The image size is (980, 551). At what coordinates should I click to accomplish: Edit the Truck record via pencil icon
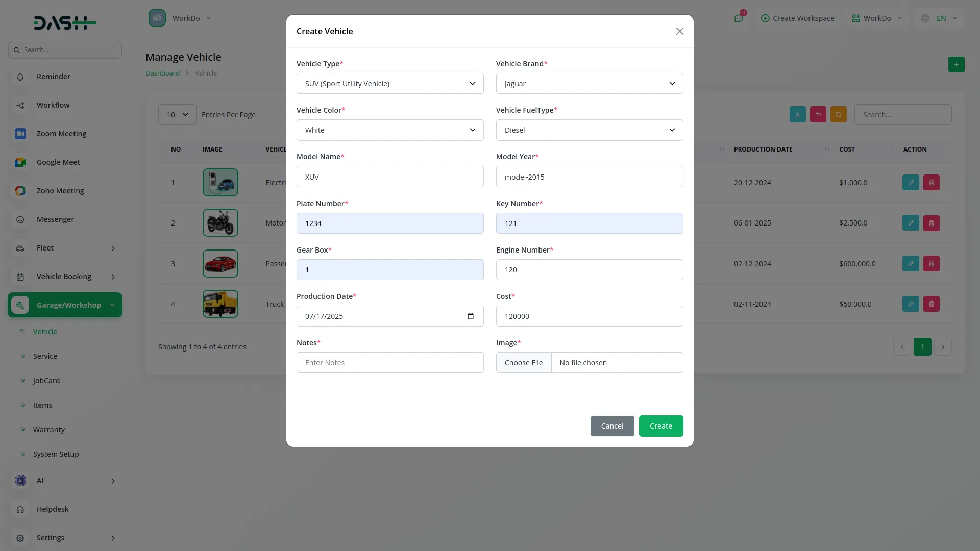[911, 304]
